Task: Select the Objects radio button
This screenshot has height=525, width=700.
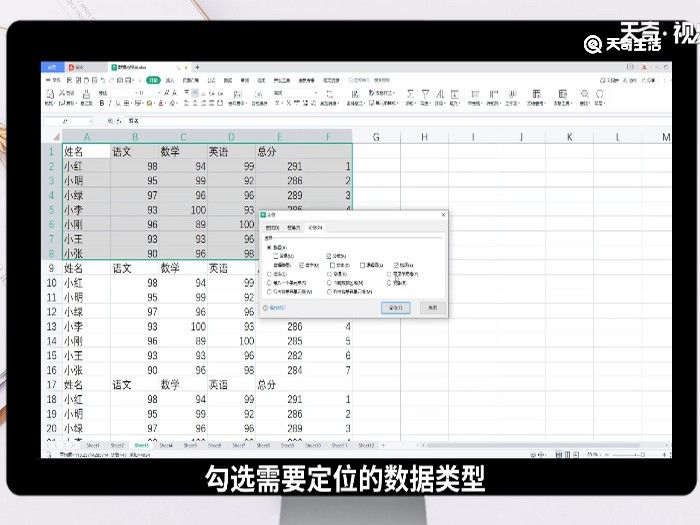Action: [389, 283]
